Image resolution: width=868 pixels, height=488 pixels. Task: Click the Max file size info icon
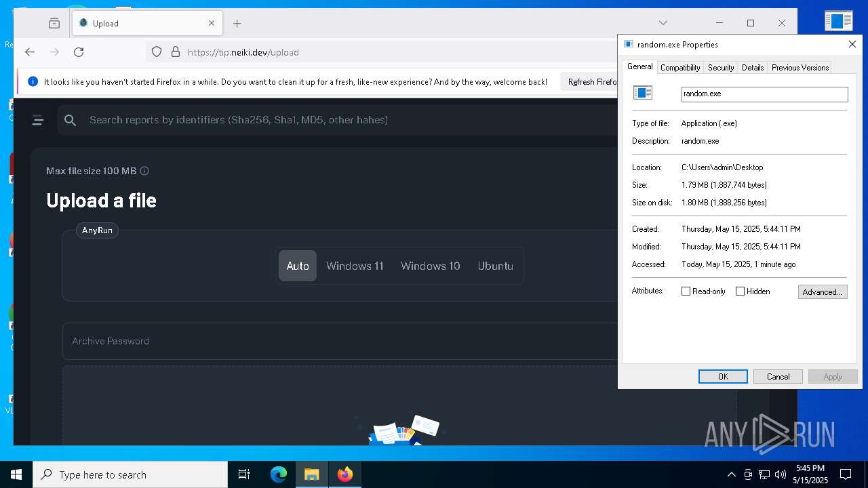click(x=144, y=171)
